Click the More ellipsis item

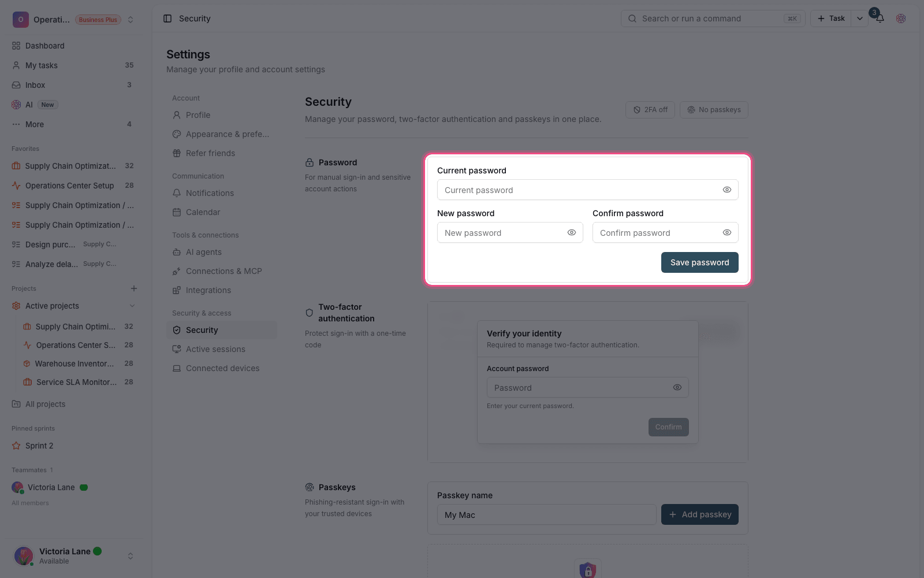point(73,124)
